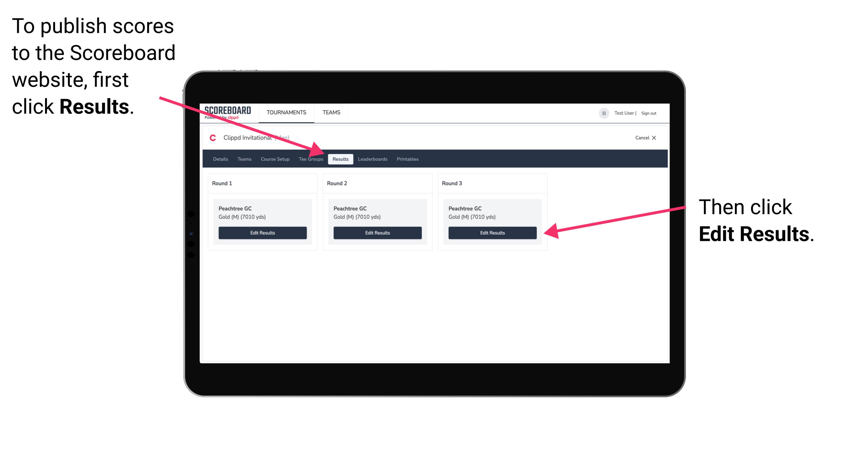Click Edit Results for Round 2

coord(377,233)
